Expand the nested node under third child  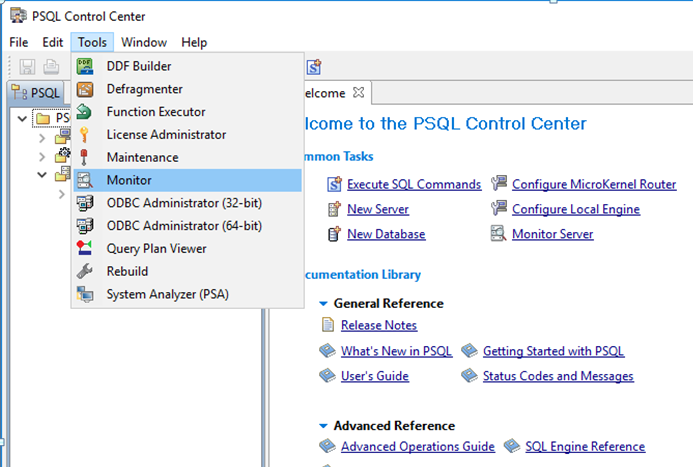pyautogui.click(x=61, y=194)
